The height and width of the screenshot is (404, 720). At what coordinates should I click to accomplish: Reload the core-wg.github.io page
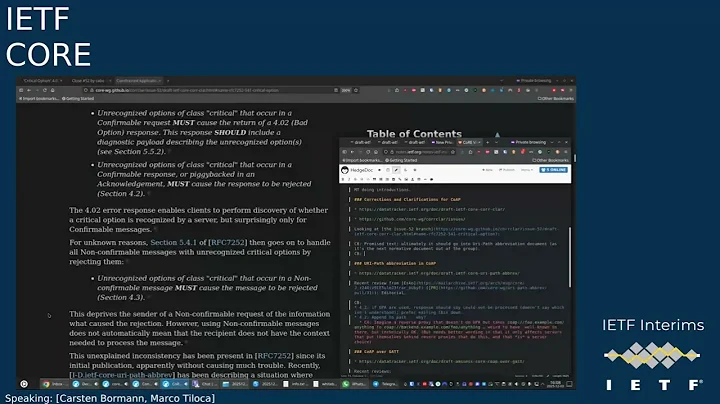(45, 90)
